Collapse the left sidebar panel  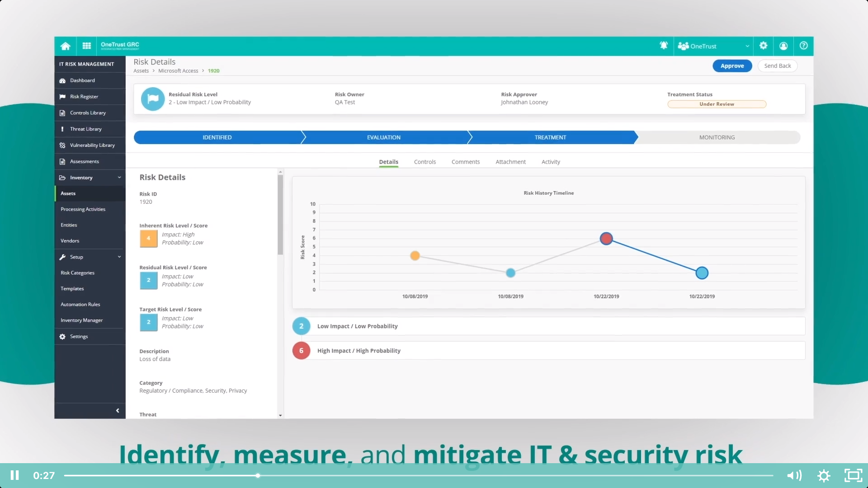[x=118, y=411]
